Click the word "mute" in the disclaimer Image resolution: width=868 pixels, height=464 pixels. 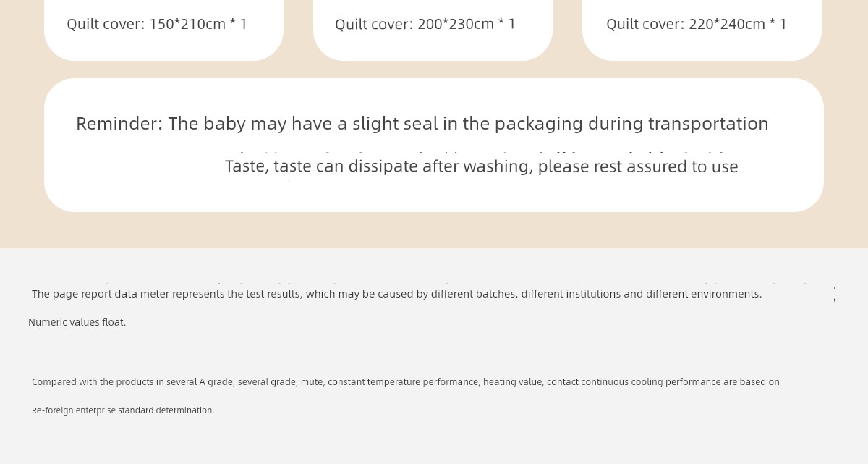312,382
